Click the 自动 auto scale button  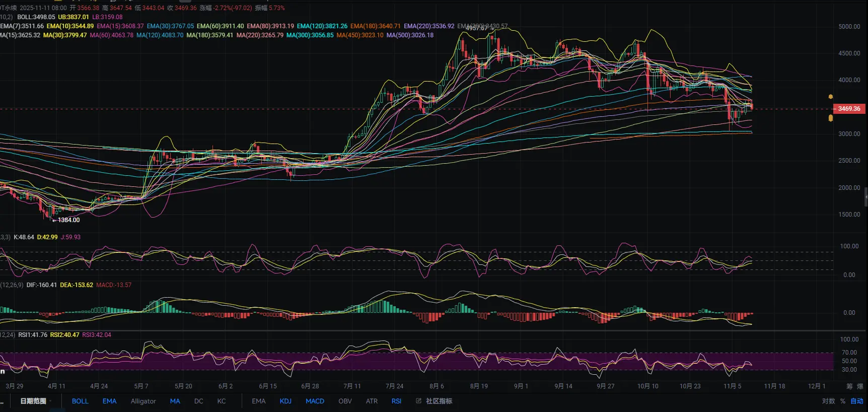pyautogui.click(x=856, y=401)
